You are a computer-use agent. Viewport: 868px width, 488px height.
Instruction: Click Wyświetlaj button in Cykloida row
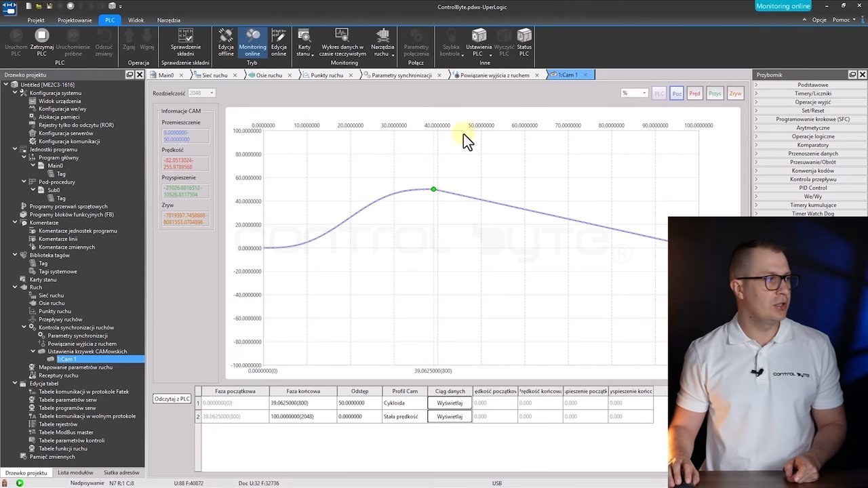click(x=450, y=403)
